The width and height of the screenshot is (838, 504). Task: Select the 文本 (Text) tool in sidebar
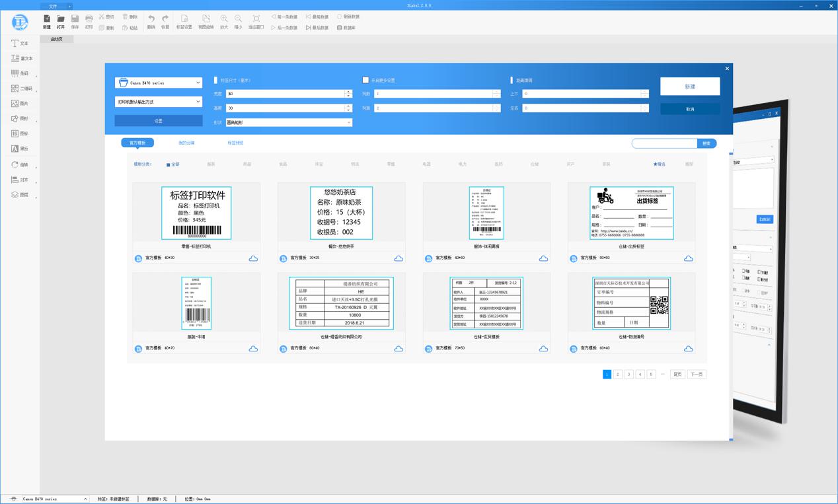click(x=20, y=43)
